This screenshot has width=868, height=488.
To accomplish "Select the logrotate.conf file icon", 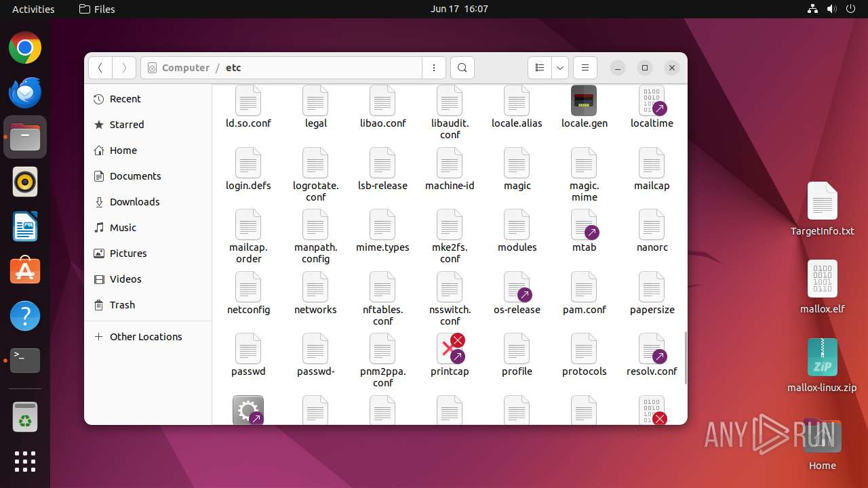I will 315,163.
